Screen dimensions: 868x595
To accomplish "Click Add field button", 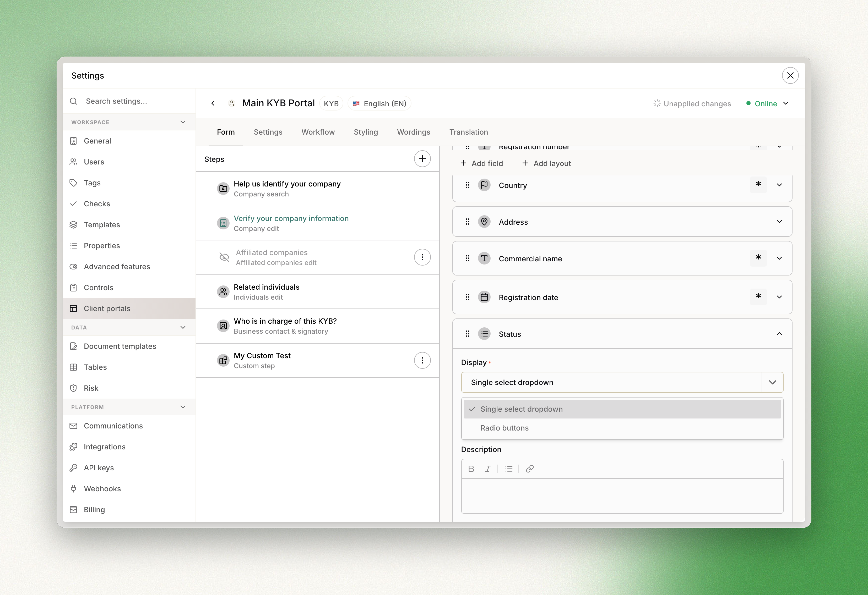I will click(x=482, y=163).
